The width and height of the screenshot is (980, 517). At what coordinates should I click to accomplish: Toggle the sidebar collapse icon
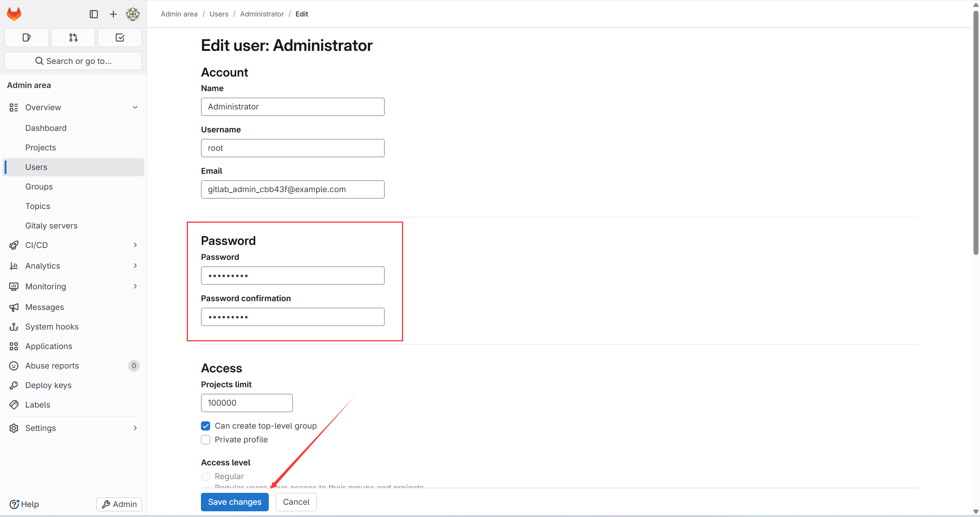pos(94,14)
